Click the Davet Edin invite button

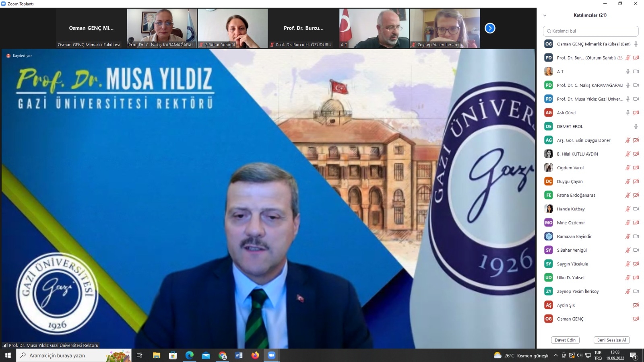565,340
